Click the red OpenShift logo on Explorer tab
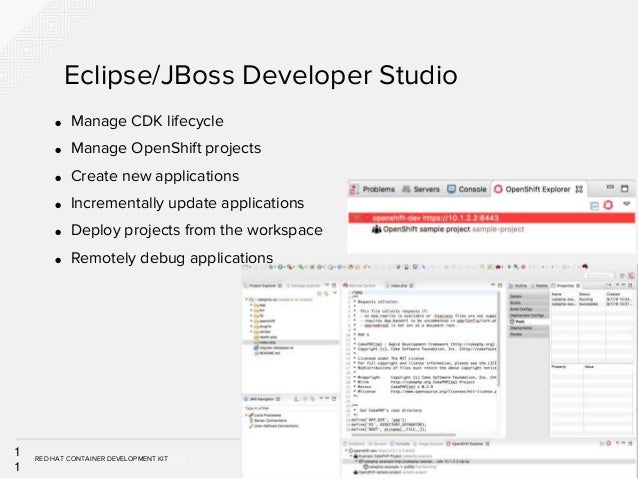 coord(498,189)
